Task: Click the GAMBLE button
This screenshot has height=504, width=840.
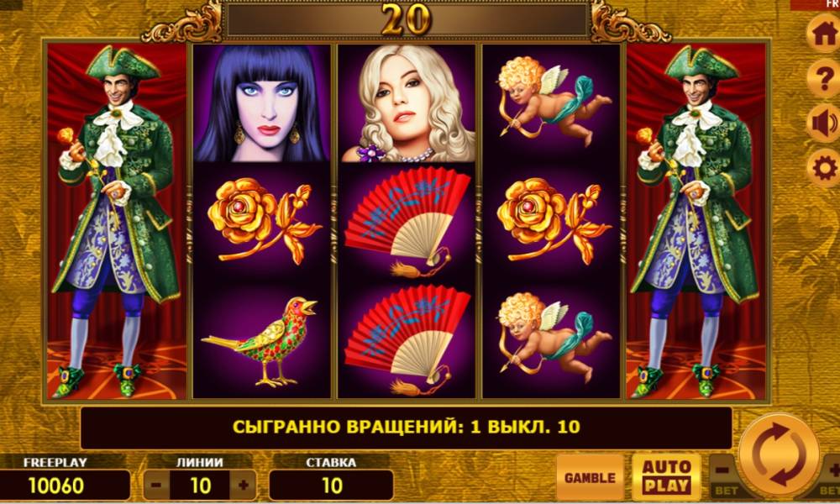Action: click(x=590, y=477)
